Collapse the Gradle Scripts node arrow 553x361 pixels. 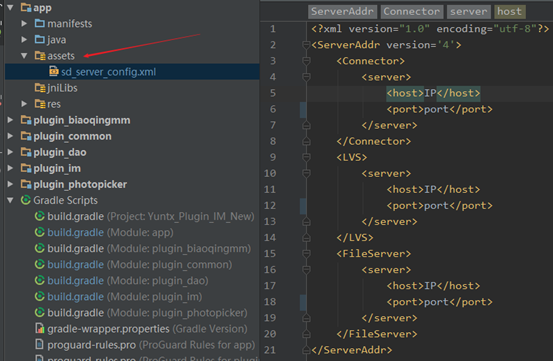[x=10, y=200]
